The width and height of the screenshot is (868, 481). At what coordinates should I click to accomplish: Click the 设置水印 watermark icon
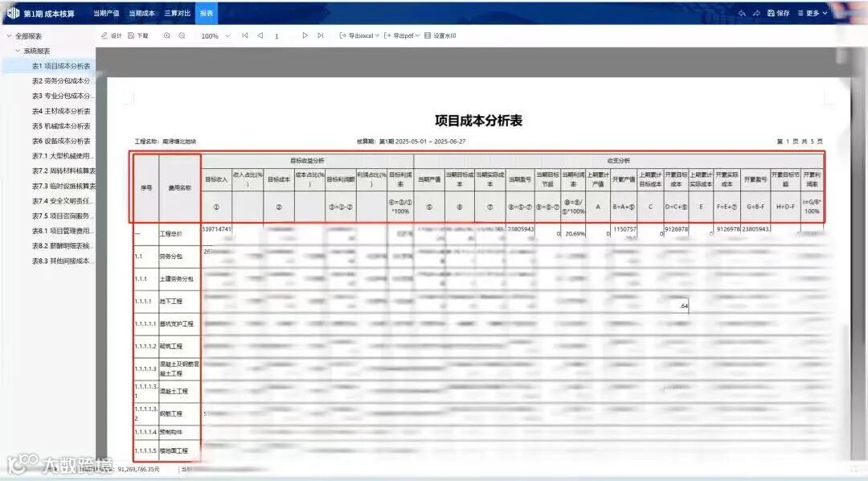point(428,35)
